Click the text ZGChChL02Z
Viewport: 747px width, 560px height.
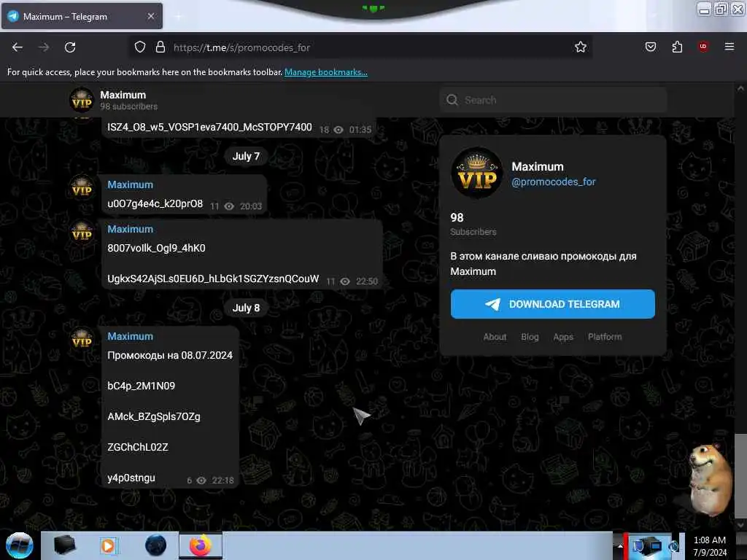(138, 447)
